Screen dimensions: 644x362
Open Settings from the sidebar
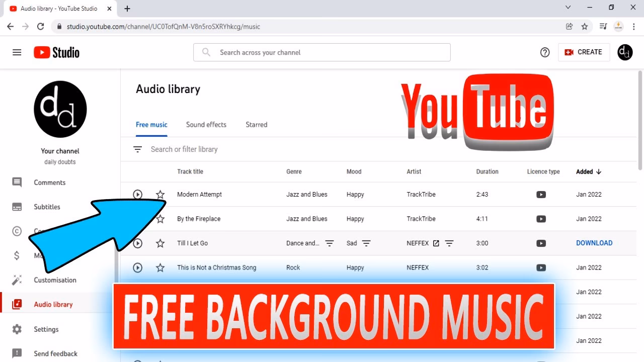(46, 329)
